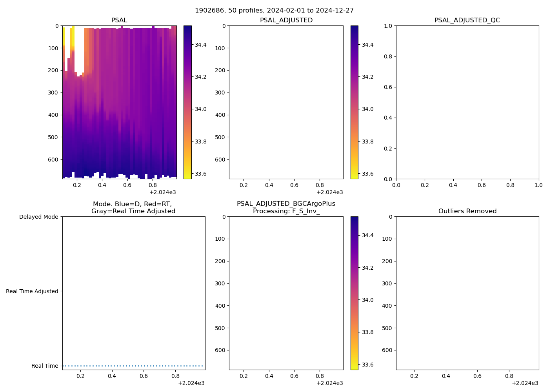Click the Delayed Mode y-axis label

[38, 217]
